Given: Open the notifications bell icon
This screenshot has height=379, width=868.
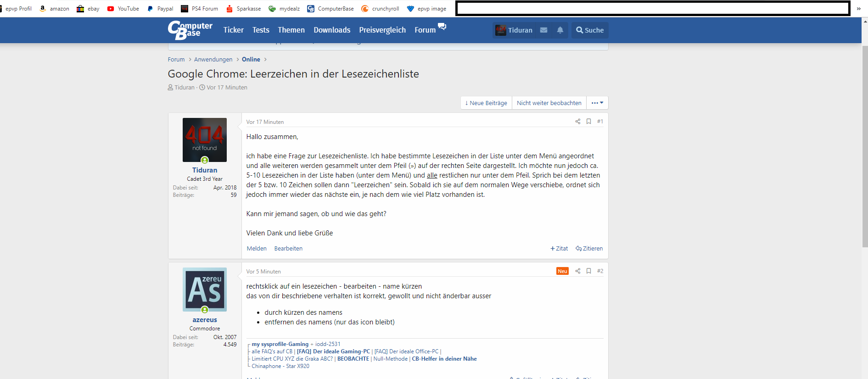Looking at the screenshot, I should point(560,30).
